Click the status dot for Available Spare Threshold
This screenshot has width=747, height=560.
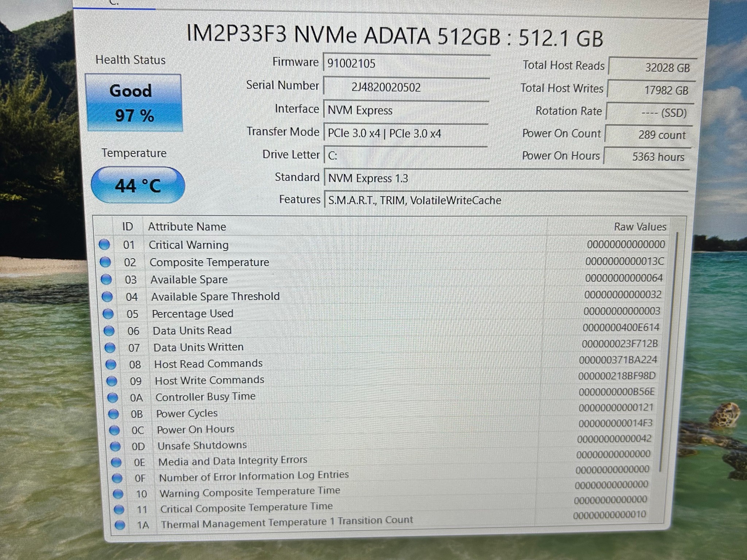tap(107, 297)
